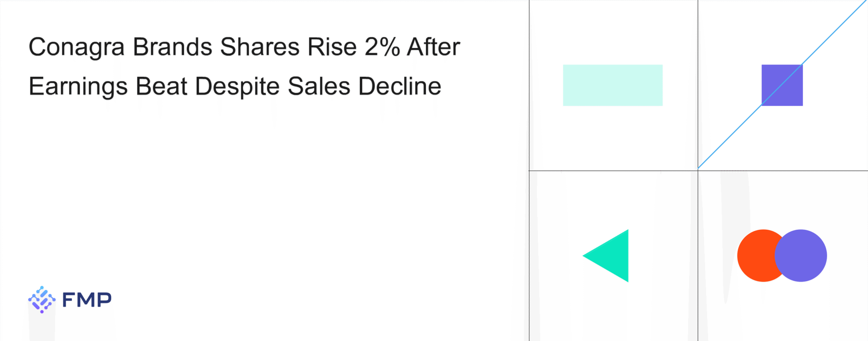This screenshot has height=341, width=868.
Task: Click the word "Conagra" in headline
Action: (77, 47)
